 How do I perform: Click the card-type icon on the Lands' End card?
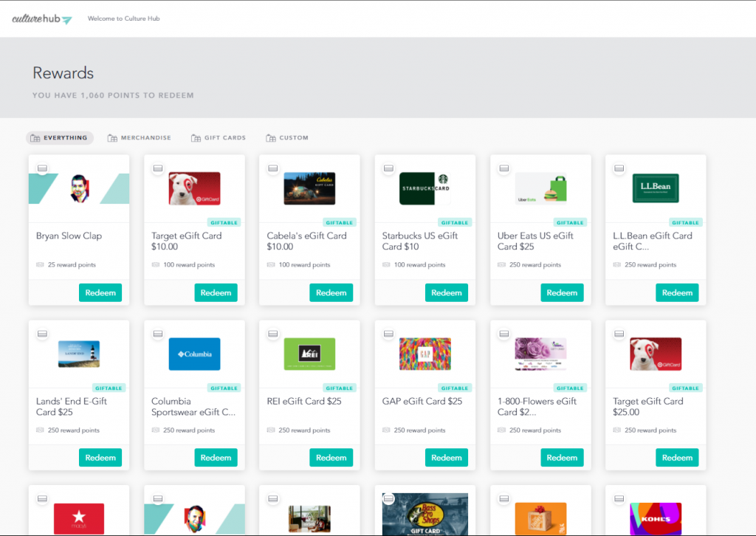(42, 334)
